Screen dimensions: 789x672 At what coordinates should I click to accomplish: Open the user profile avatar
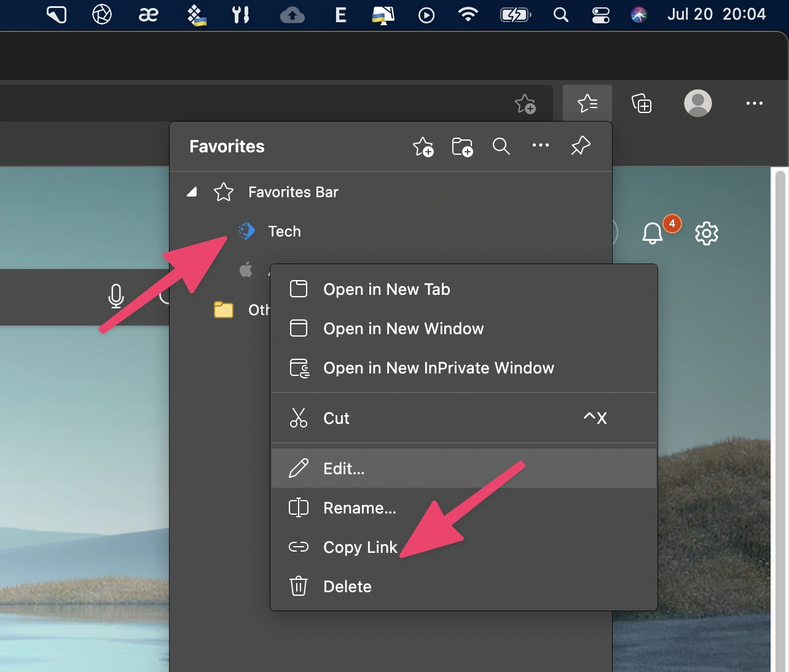tap(698, 103)
